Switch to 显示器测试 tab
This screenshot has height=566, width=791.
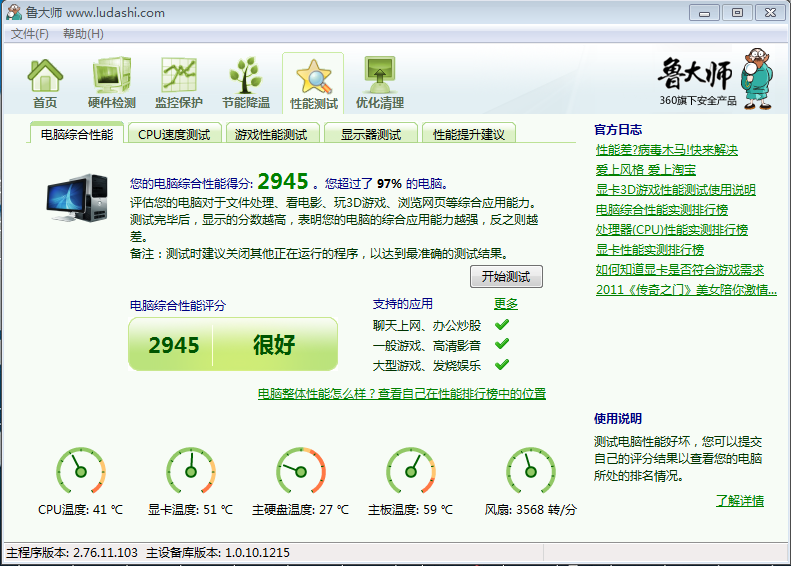click(x=371, y=134)
